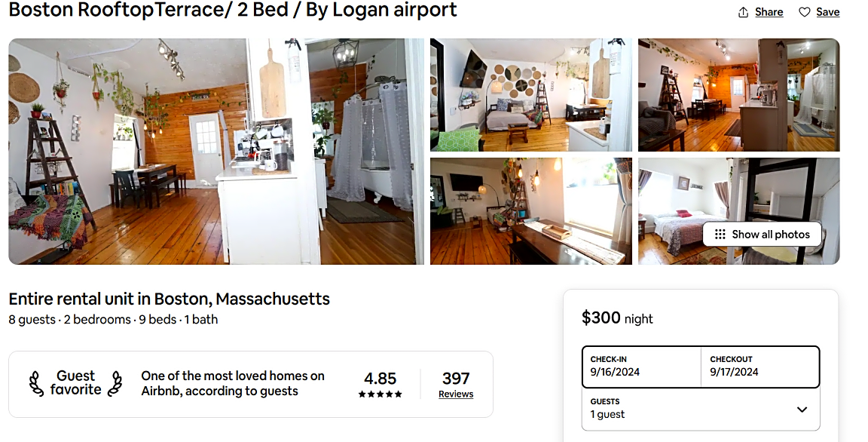
Task: Click the share arrow icon
Action: pyautogui.click(x=744, y=12)
